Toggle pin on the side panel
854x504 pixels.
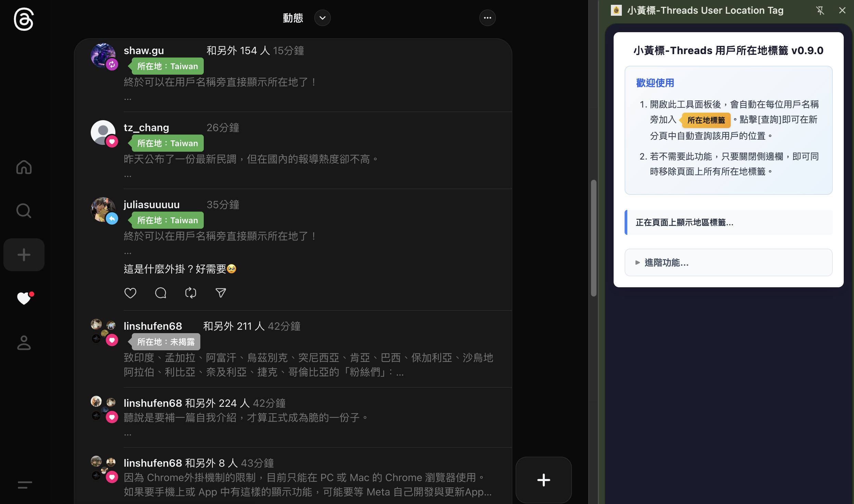(x=820, y=11)
